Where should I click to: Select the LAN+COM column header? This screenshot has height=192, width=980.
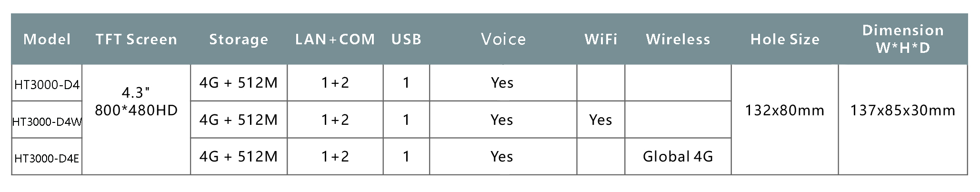tap(335, 39)
